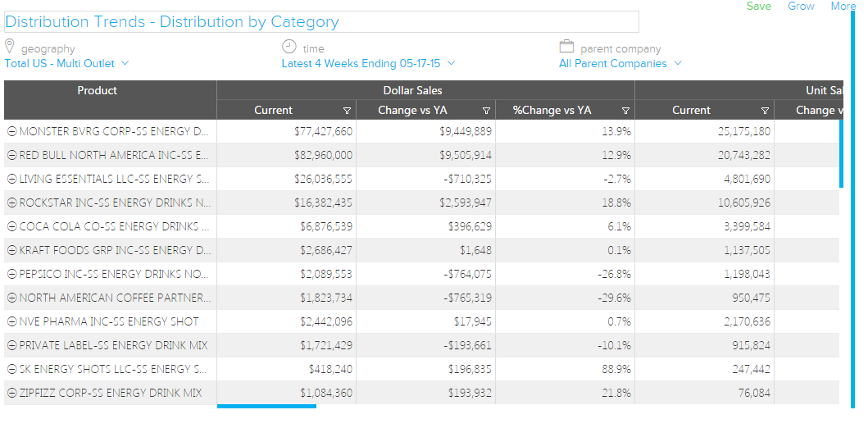Click the Grow link
Viewport: 868px width, 428px height.
(801, 7)
